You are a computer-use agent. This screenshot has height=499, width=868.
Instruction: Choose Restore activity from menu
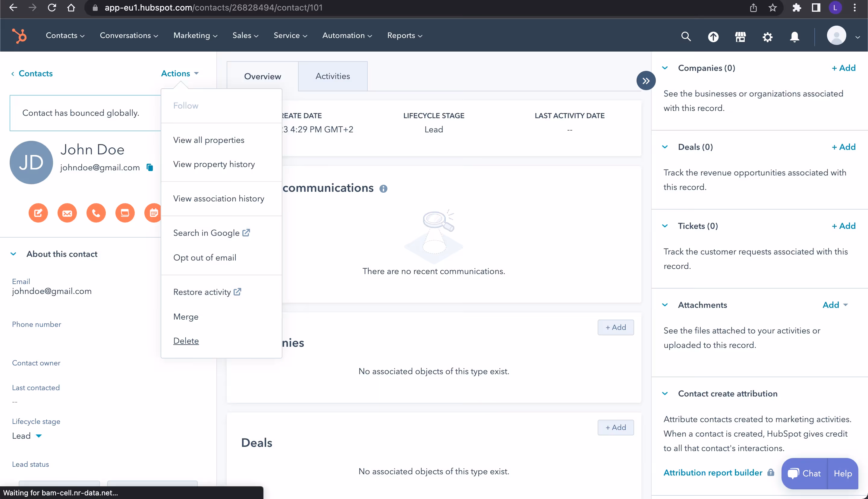(x=221, y=292)
